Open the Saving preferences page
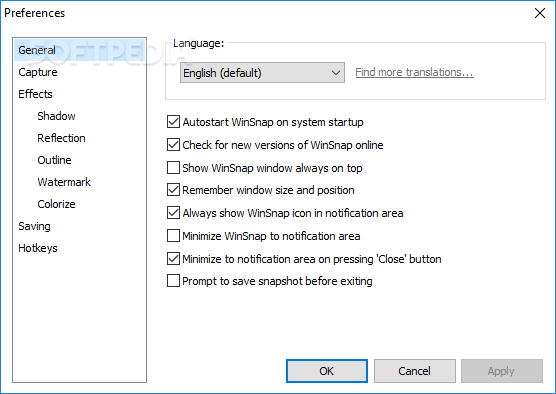Screen dimensions: 556x394 pyautogui.click(x=34, y=226)
